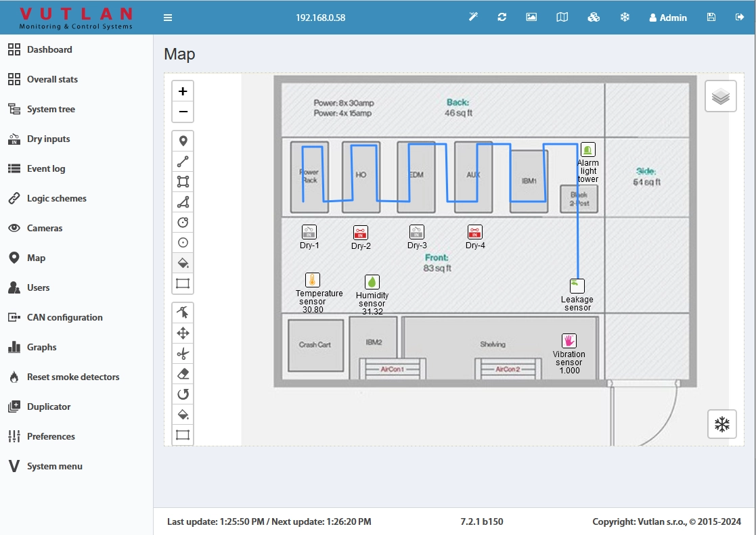Select the upper plain rectangle tool
This screenshot has height=535, width=756.
(x=183, y=283)
